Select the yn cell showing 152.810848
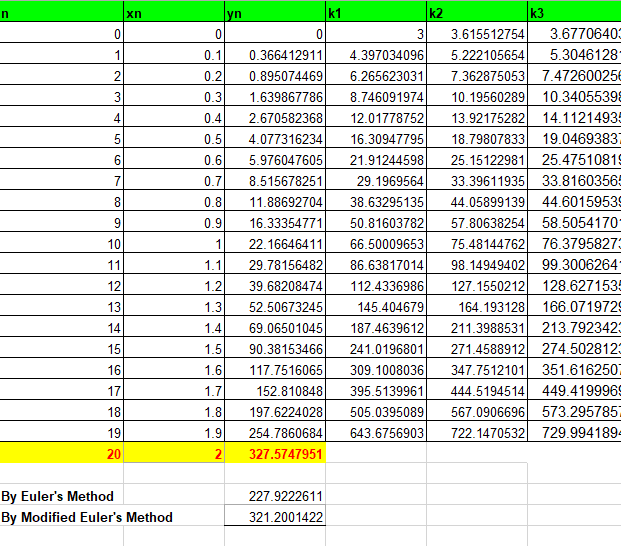 (276, 390)
